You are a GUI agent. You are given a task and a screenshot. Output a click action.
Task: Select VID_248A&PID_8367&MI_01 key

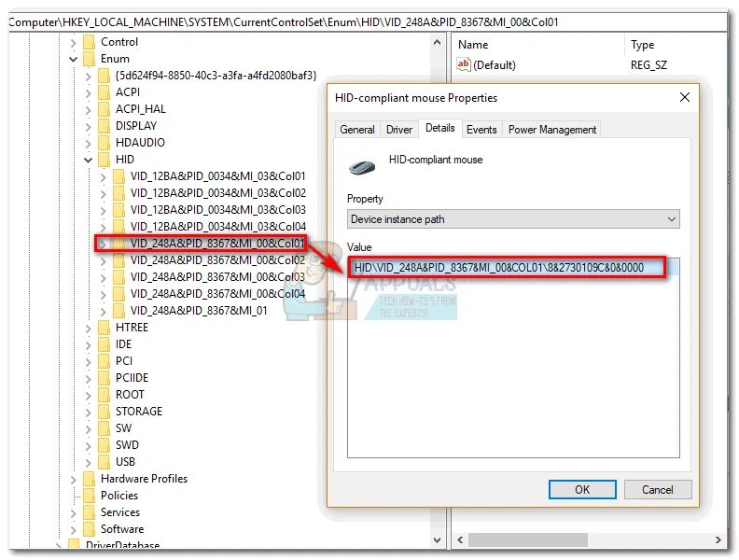pos(199,311)
